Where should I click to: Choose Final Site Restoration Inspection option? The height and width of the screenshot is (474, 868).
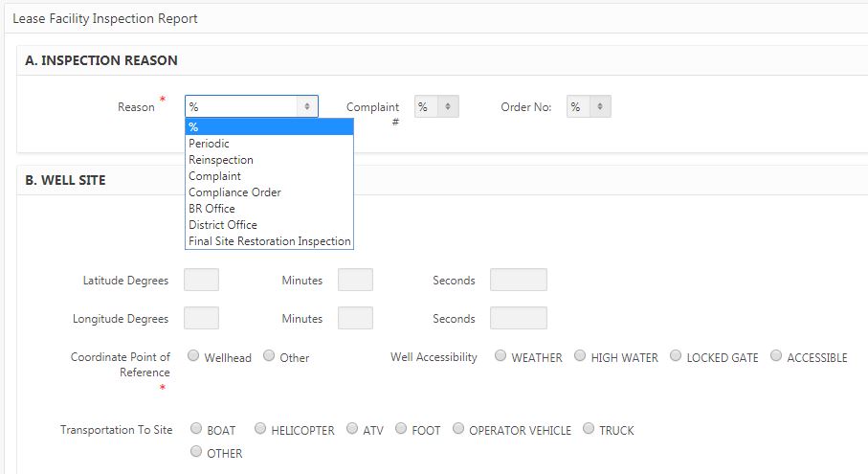click(x=269, y=241)
